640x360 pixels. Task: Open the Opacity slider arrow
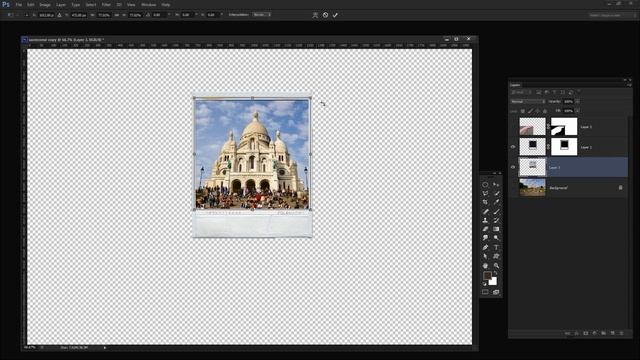[x=577, y=101]
